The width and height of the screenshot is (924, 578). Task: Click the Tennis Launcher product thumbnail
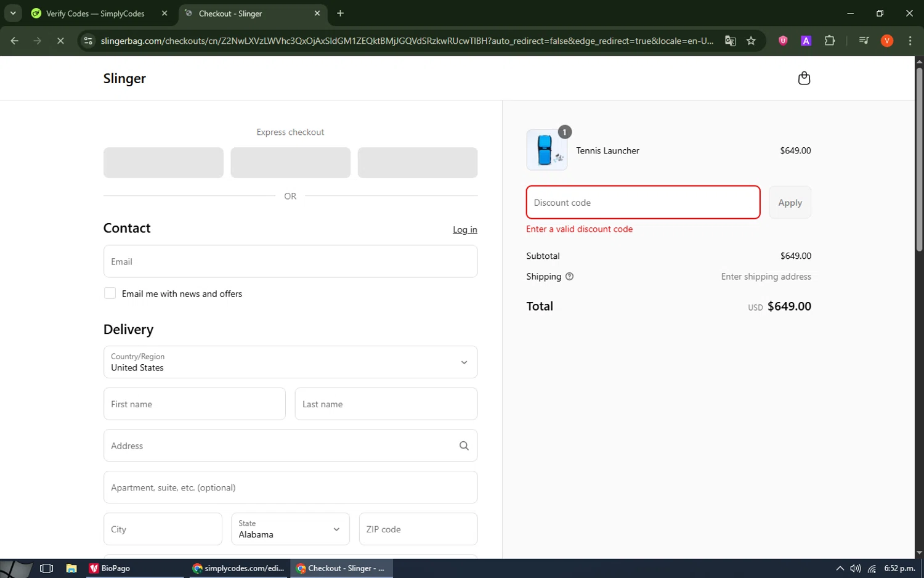547,150
